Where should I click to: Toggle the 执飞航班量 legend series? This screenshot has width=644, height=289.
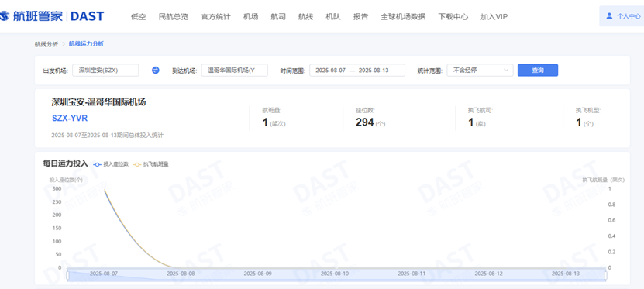click(x=151, y=163)
